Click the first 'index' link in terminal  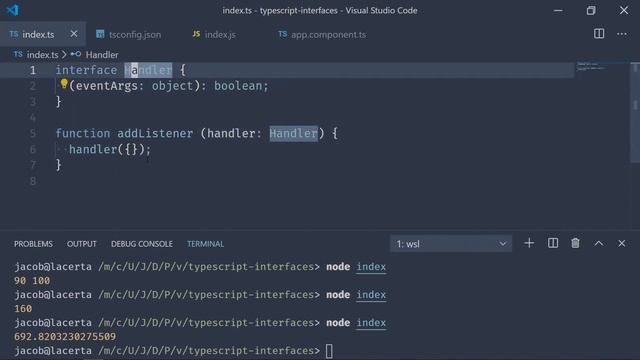pyautogui.click(x=371, y=267)
